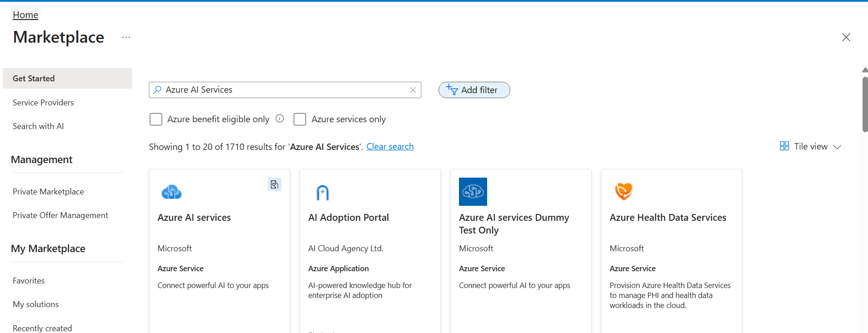Clear the search box with the X icon

point(413,90)
